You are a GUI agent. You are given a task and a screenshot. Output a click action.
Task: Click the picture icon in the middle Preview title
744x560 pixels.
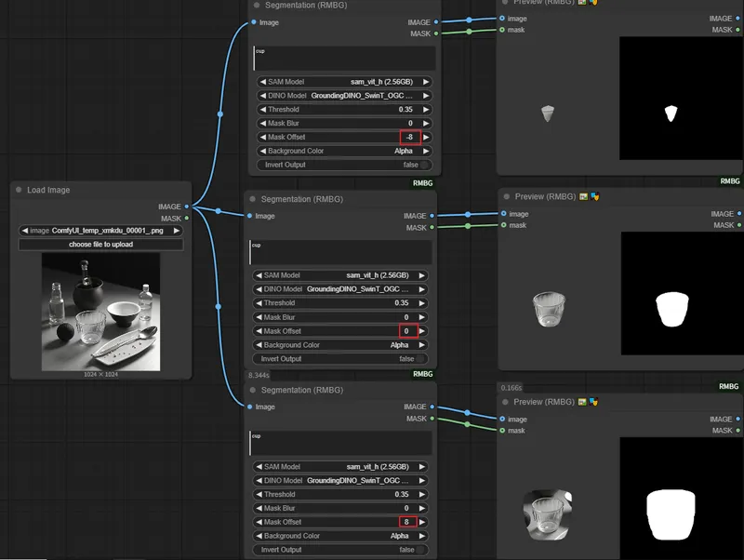click(x=584, y=197)
